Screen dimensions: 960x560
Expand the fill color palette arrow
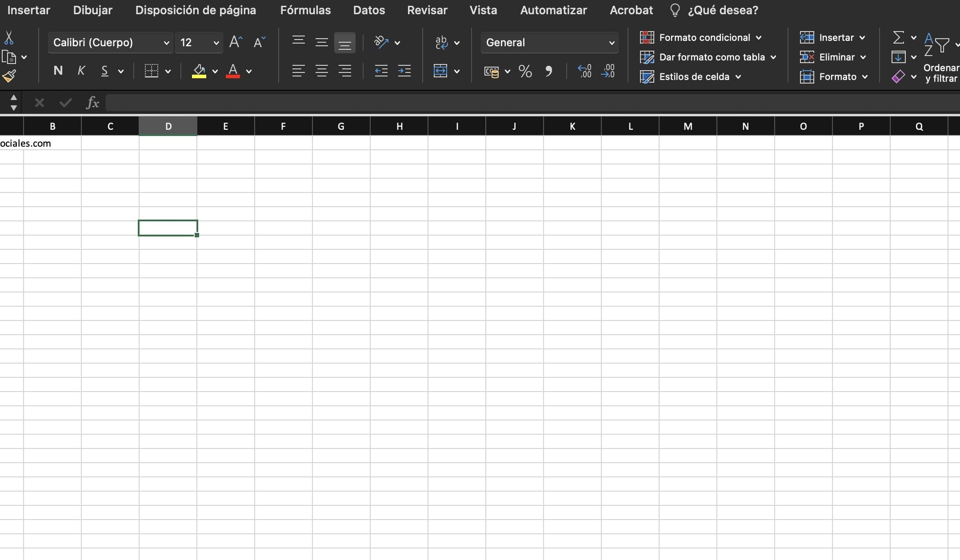215,71
